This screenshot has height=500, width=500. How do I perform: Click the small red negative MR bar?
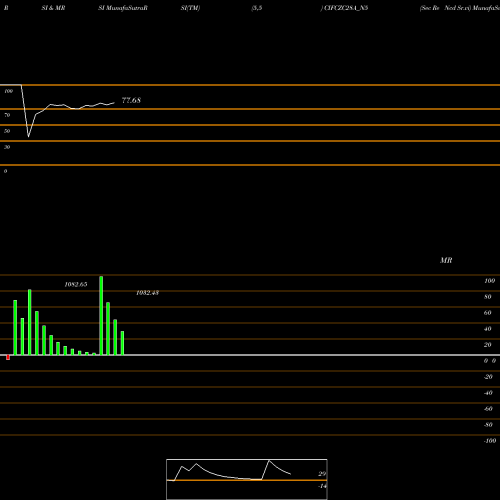pyautogui.click(x=8, y=357)
